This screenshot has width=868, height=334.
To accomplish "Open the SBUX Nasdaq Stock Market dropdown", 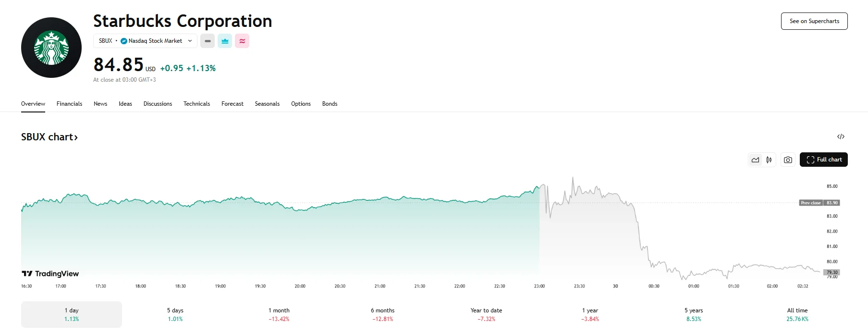I will [145, 41].
